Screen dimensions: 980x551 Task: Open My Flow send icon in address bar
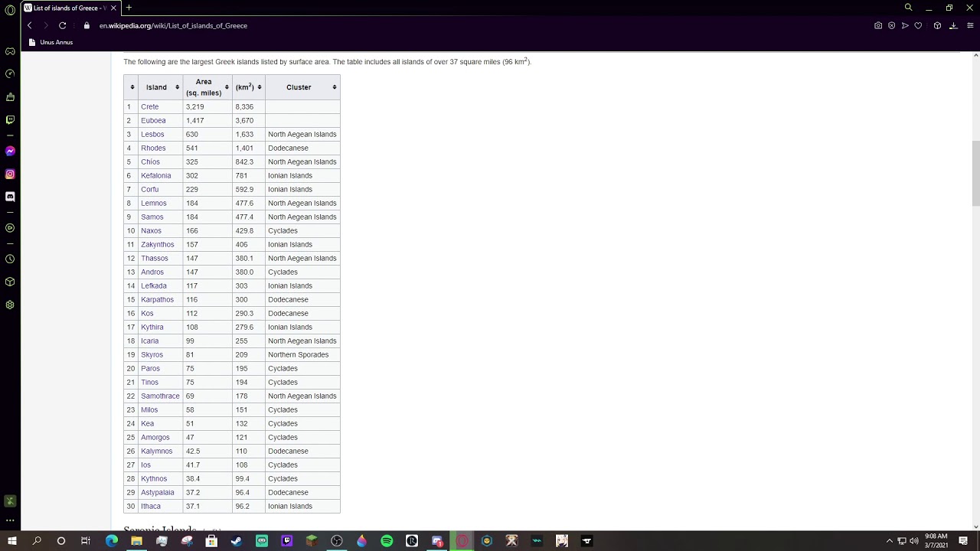[x=905, y=25]
